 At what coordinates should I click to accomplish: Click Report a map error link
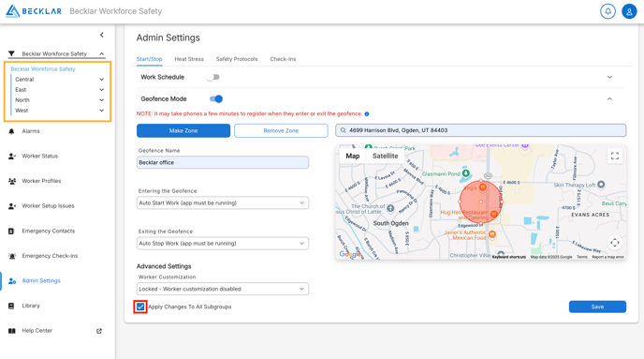click(607, 257)
